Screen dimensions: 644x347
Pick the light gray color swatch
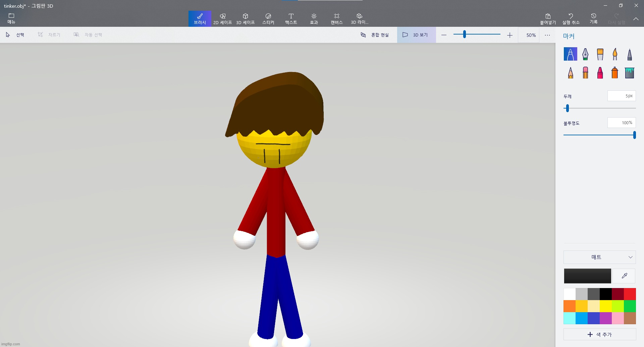582,294
